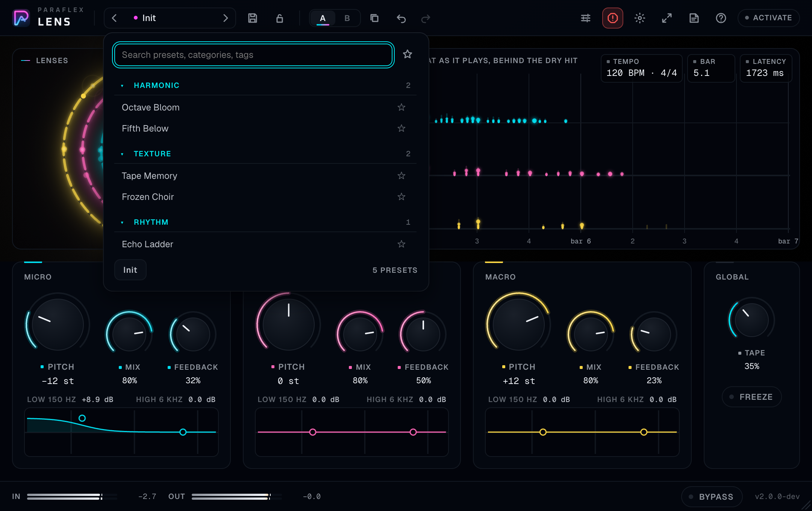Enable the FREEZE button
This screenshot has width=812, height=511.
tap(751, 397)
